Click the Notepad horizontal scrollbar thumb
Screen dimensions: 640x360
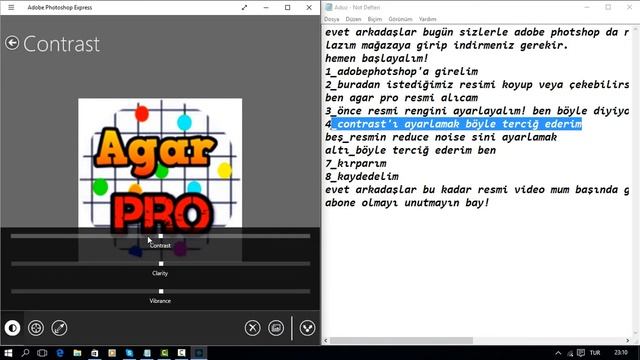tap(401, 340)
